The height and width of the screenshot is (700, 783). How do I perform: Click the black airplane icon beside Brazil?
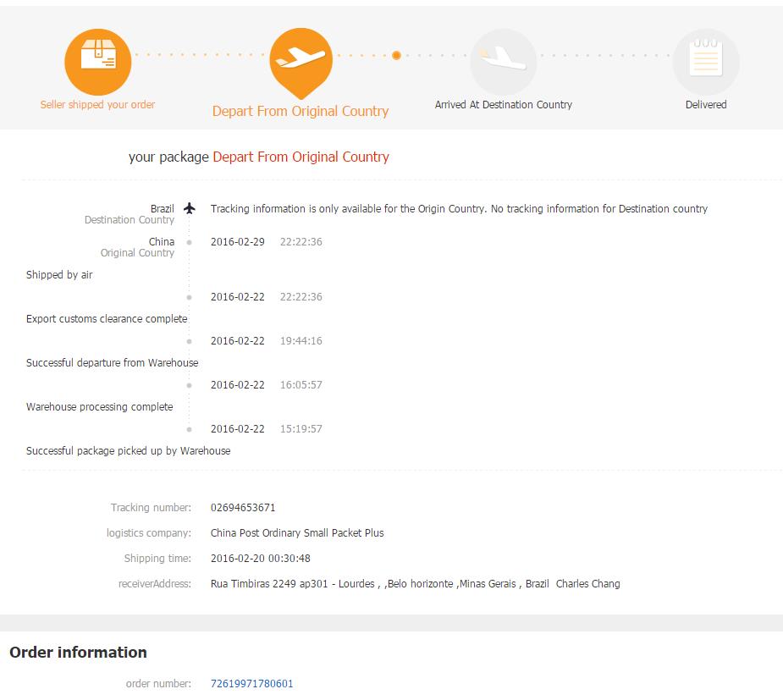(190, 208)
